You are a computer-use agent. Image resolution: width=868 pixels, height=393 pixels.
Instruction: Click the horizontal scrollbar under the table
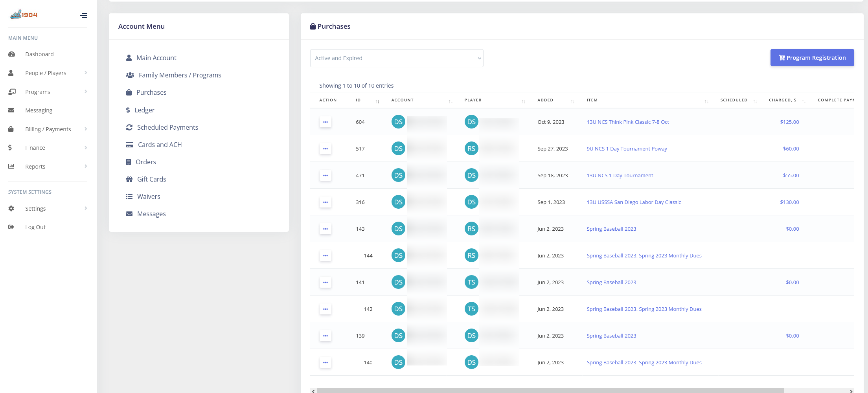pyautogui.click(x=550, y=391)
